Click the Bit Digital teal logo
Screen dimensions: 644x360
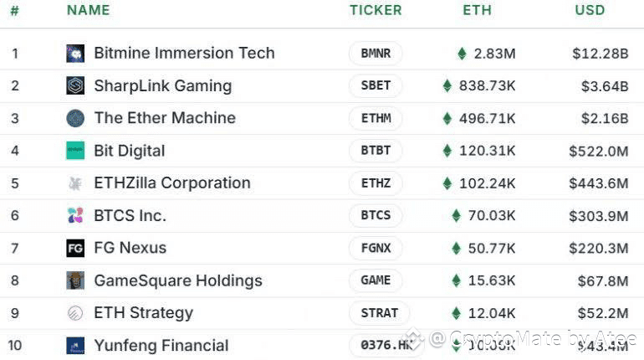75,151
